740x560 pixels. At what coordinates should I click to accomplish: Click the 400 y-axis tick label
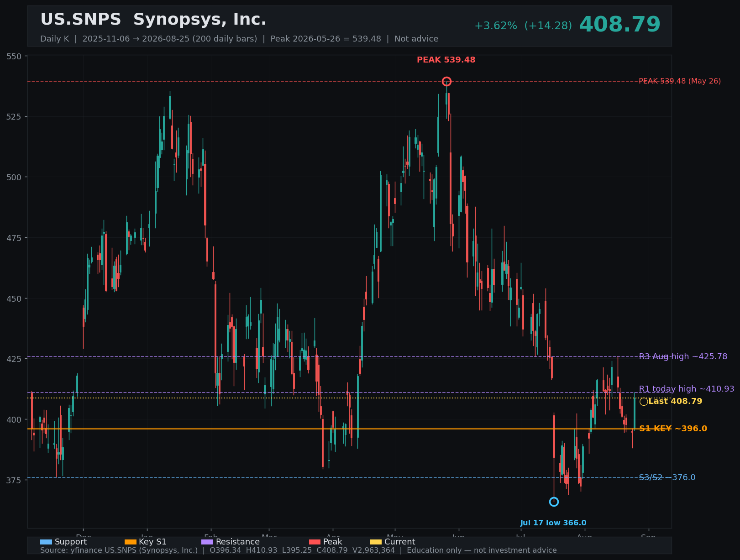[14, 419]
